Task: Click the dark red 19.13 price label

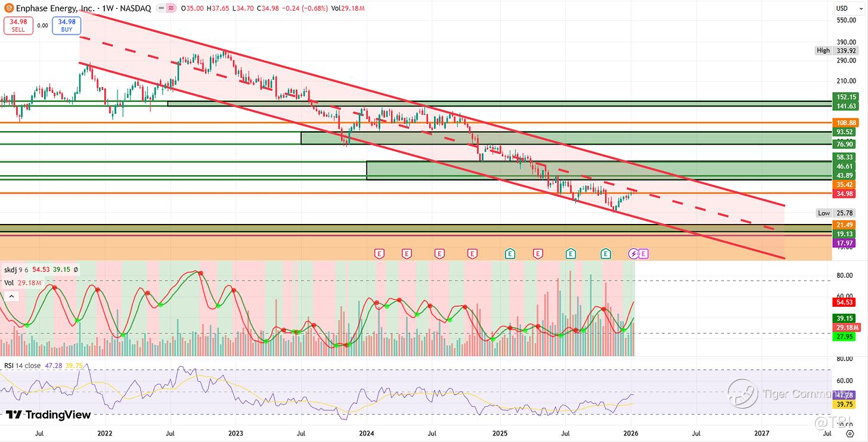Action: [x=844, y=234]
